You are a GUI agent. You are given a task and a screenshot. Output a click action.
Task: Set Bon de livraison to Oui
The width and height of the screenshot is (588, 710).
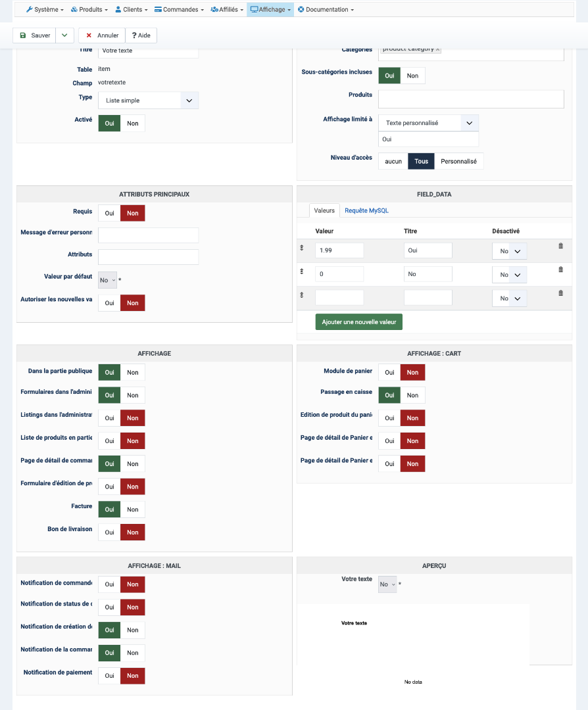[109, 532]
